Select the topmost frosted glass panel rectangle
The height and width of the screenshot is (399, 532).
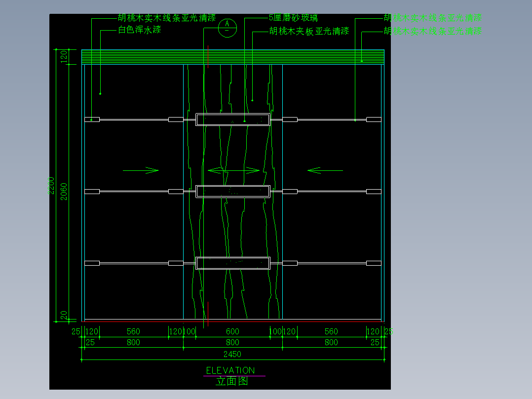233,120
